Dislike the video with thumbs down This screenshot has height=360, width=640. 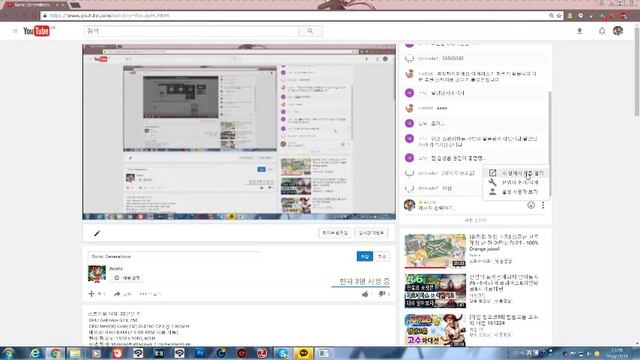382,294
